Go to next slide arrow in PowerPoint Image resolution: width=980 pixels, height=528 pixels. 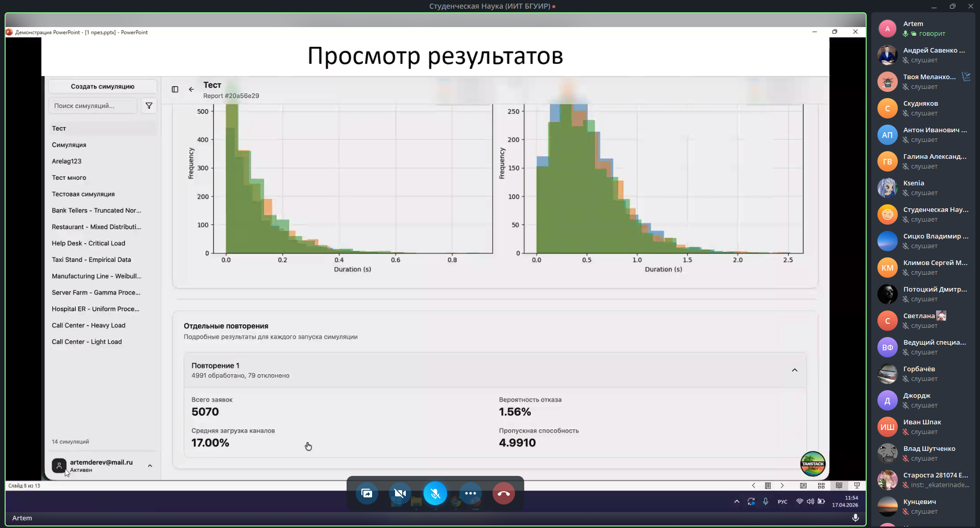tap(782, 486)
